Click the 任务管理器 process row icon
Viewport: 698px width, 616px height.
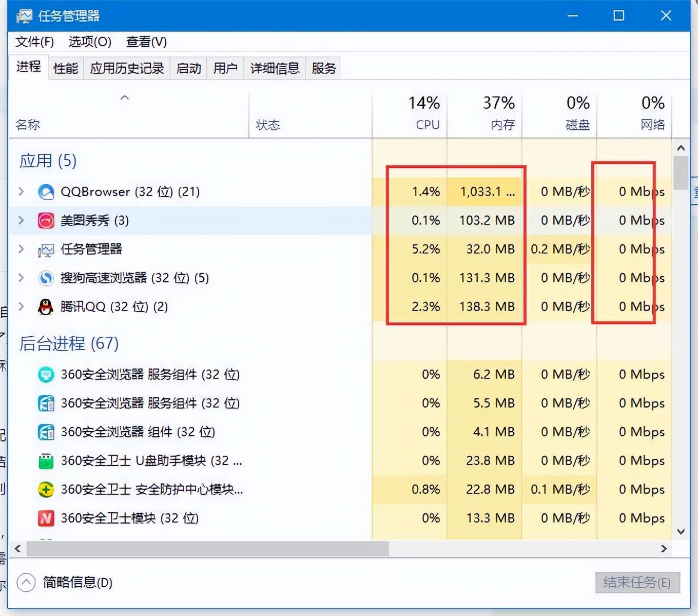coord(46,250)
